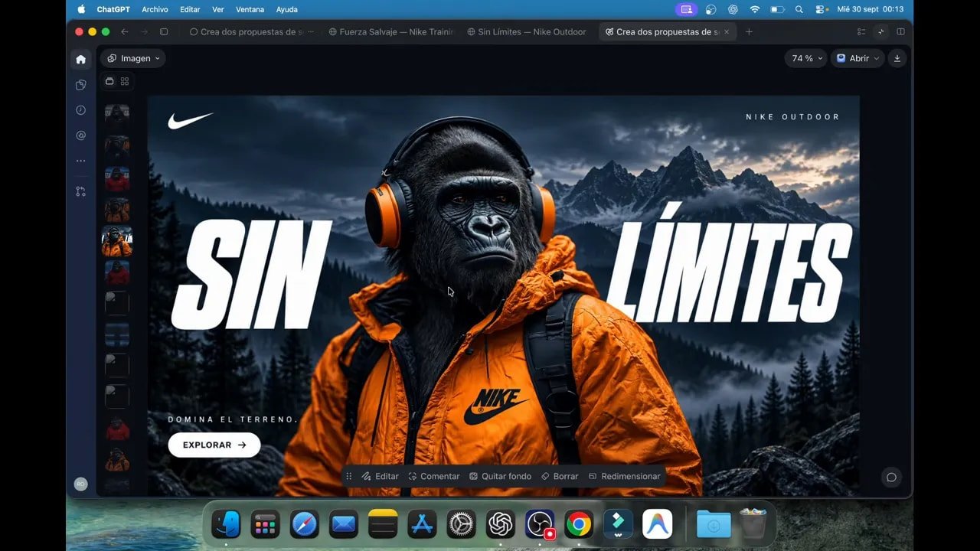Switch to Fuerza Salvaje — Nike Training tab

[x=390, y=32]
